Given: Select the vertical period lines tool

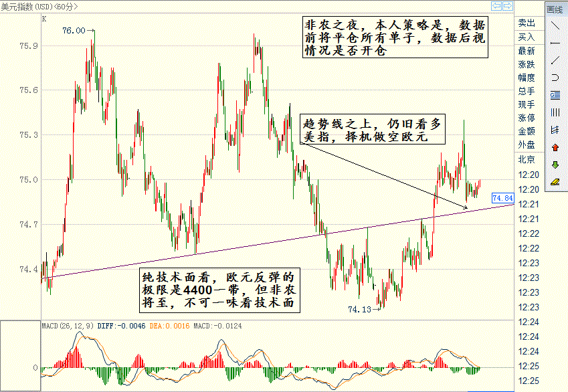Looking at the screenshot, I should click(x=555, y=112).
